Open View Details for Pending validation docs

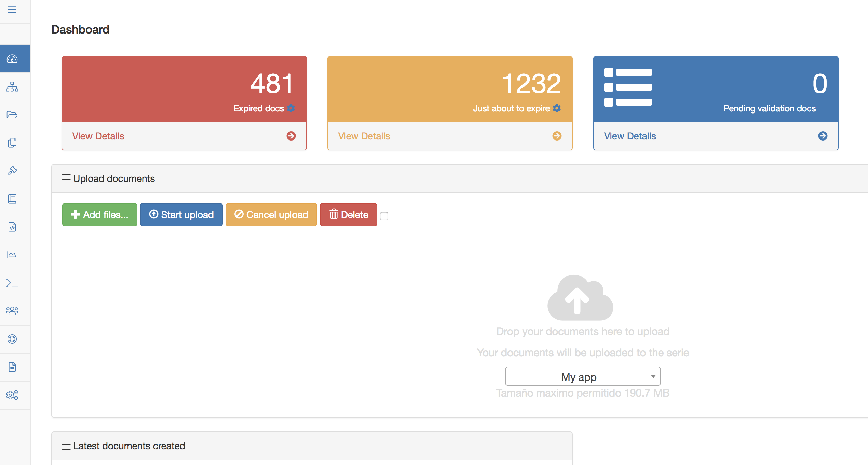pyautogui.click(x=630, y=136)
